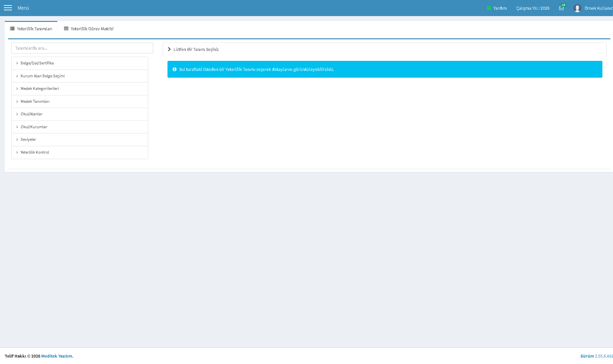Click the Sürüm version text in footer
The width and height of the screenshot is (613, 364).
597,356
